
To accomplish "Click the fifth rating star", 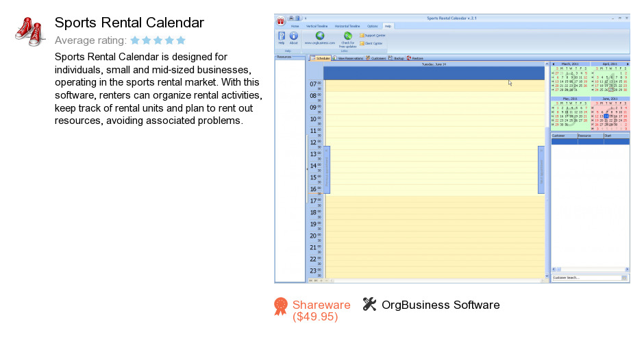I will 181,40.
